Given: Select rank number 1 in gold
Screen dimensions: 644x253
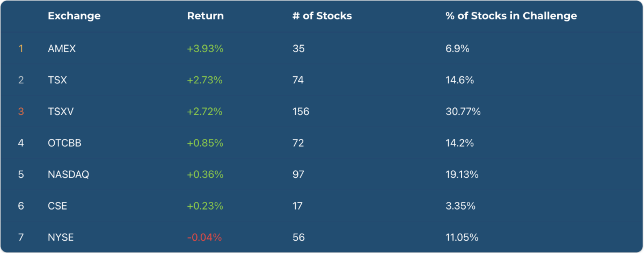Looking at the screenshot, I should coord(21,49).
